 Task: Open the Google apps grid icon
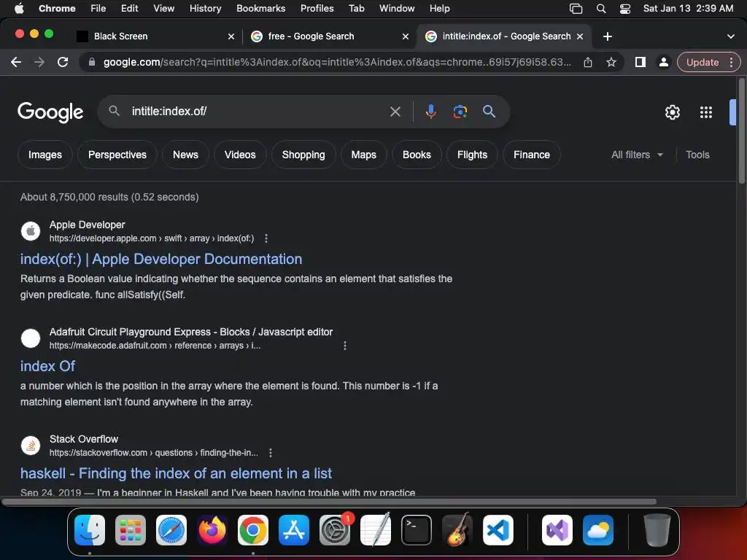pyautogui.click(x=705, y=112)
